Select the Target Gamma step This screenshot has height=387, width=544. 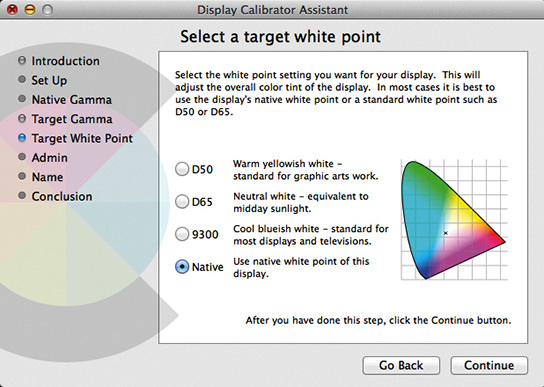tap(72, 119)
